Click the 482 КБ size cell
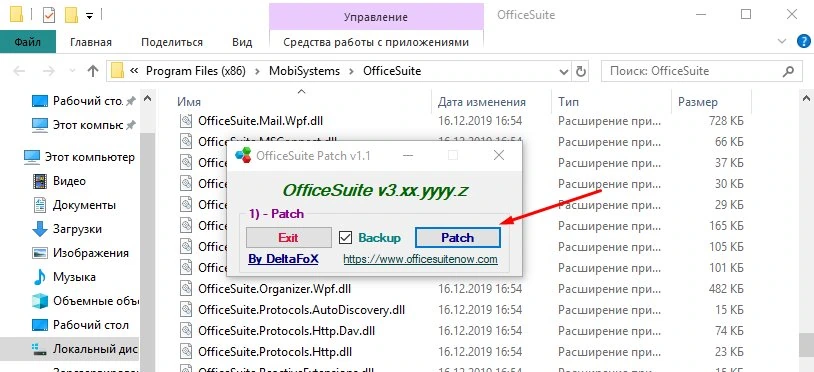The width and height of the screenshot is (814, 372). tap(726, 288)
